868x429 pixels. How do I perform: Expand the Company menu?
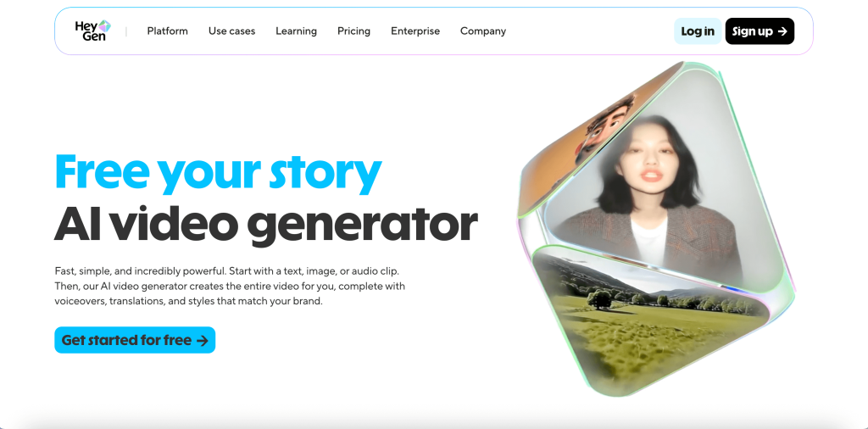482,31
